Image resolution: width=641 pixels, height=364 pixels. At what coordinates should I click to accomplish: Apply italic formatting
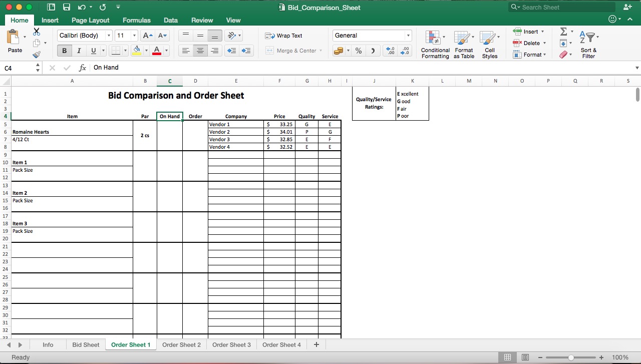[x=79, y=51]
